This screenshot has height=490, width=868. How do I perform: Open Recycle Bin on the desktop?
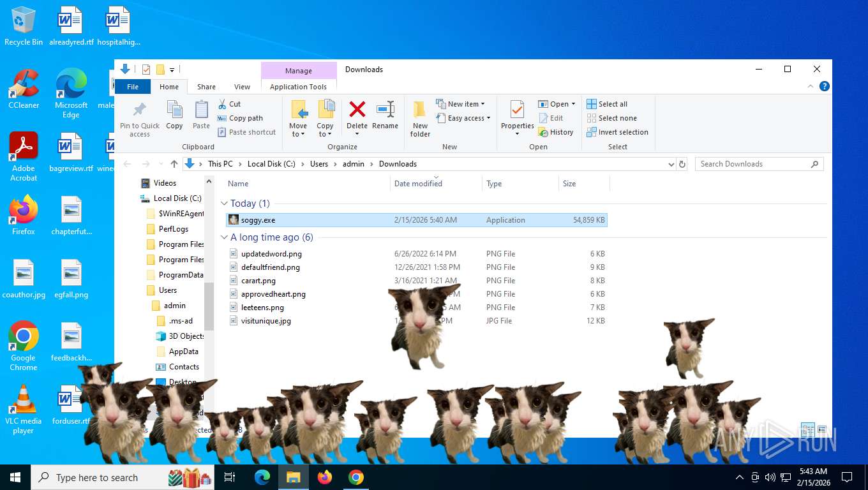[24, 26]
